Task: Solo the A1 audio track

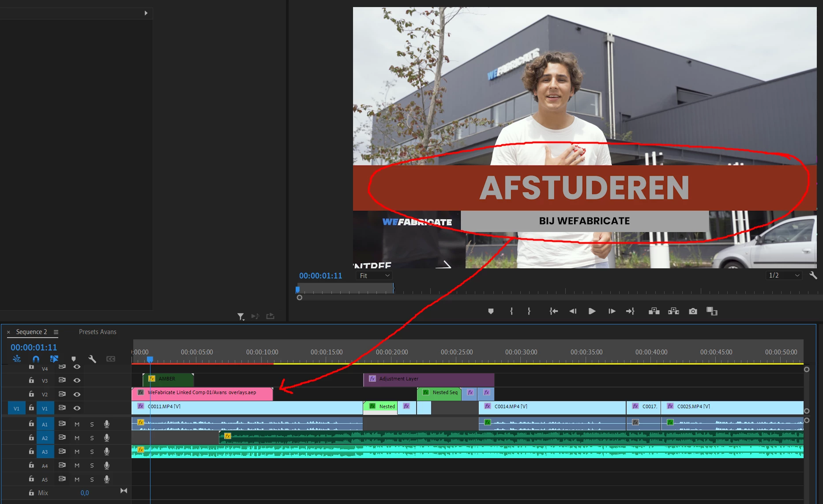Action: [x=92, y=424]
